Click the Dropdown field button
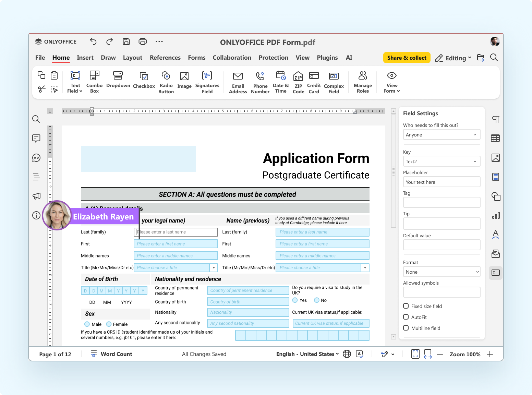This screenshot has width=532, height=395. (118, 80)
